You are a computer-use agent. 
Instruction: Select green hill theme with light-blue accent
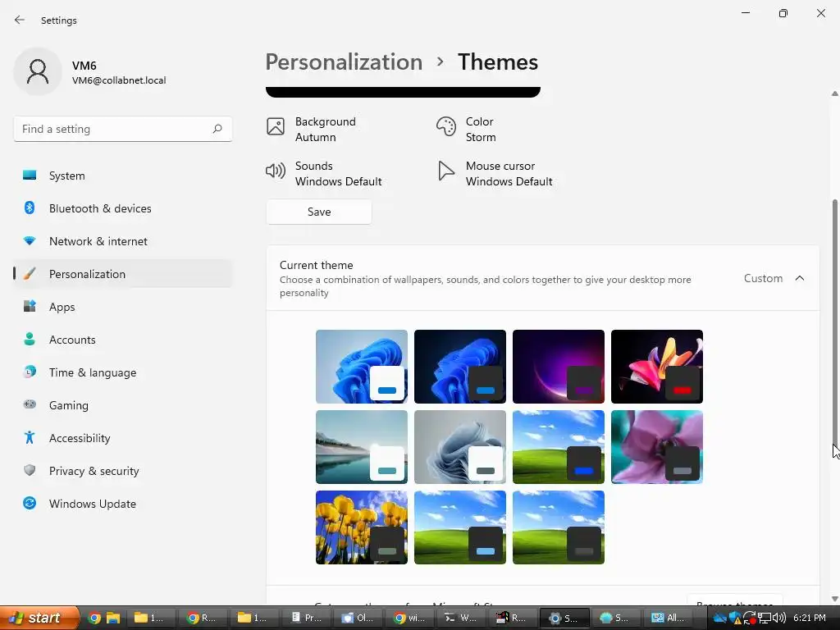coord(459,527)
